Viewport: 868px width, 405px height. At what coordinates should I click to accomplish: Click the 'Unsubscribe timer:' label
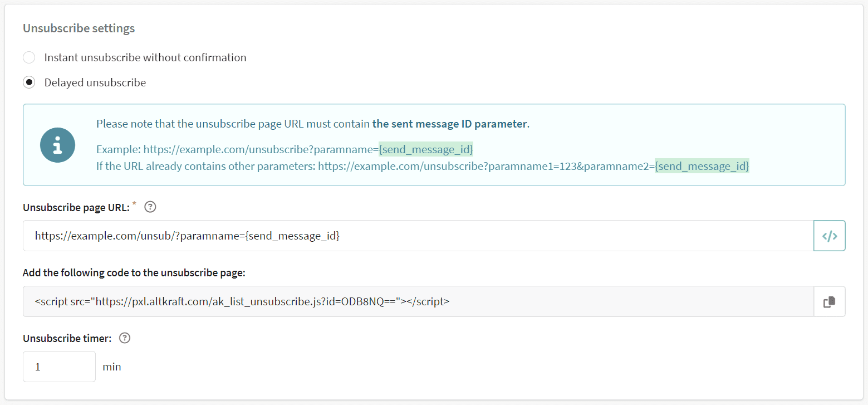tap(67, 338)
